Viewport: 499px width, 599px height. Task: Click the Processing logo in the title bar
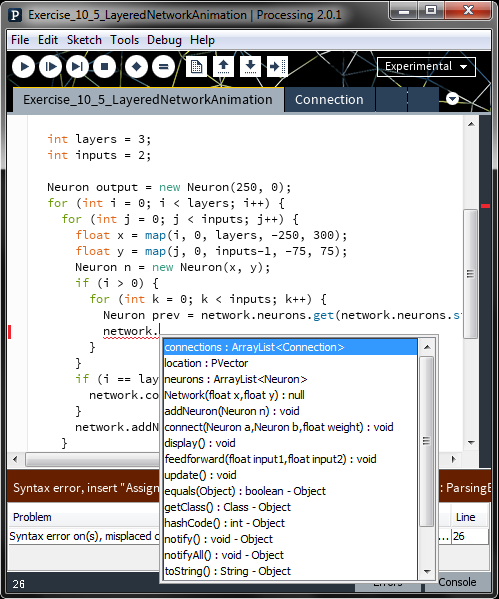coord(16,15)
